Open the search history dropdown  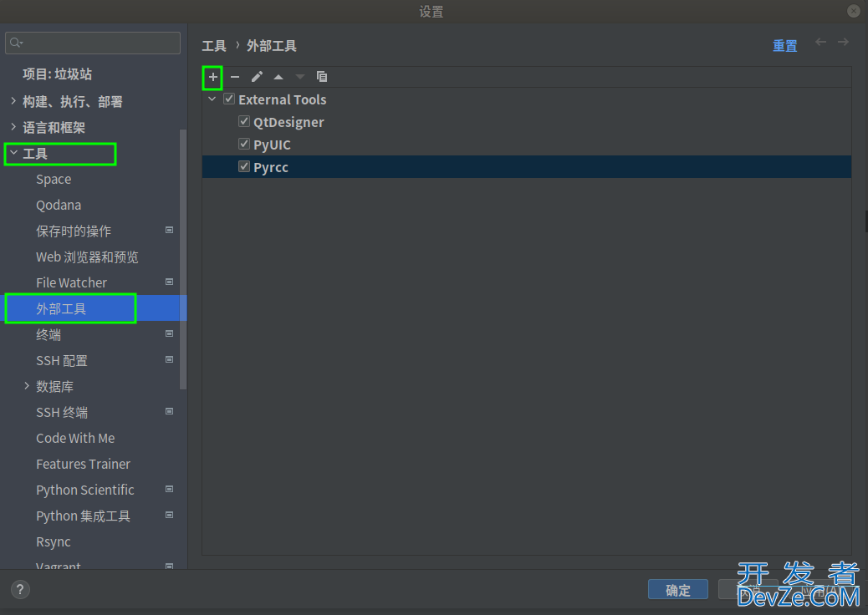pyautogui.click(x=17, y=43)
